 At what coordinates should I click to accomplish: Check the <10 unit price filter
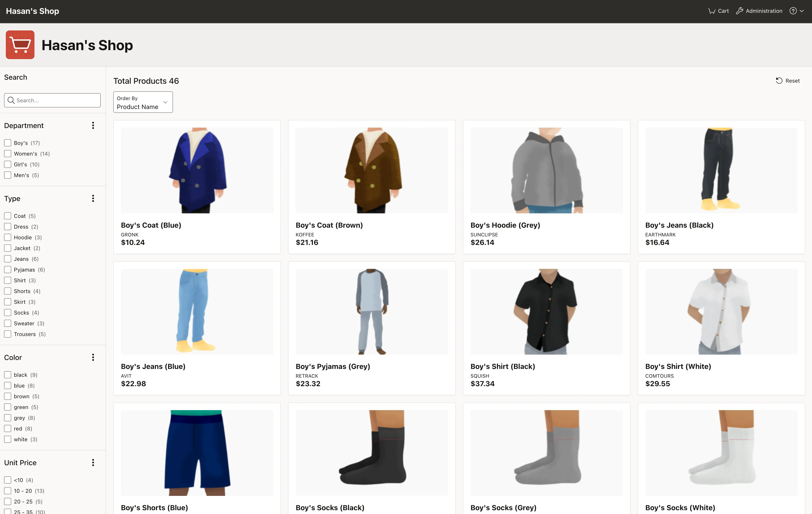pos(8,480)
